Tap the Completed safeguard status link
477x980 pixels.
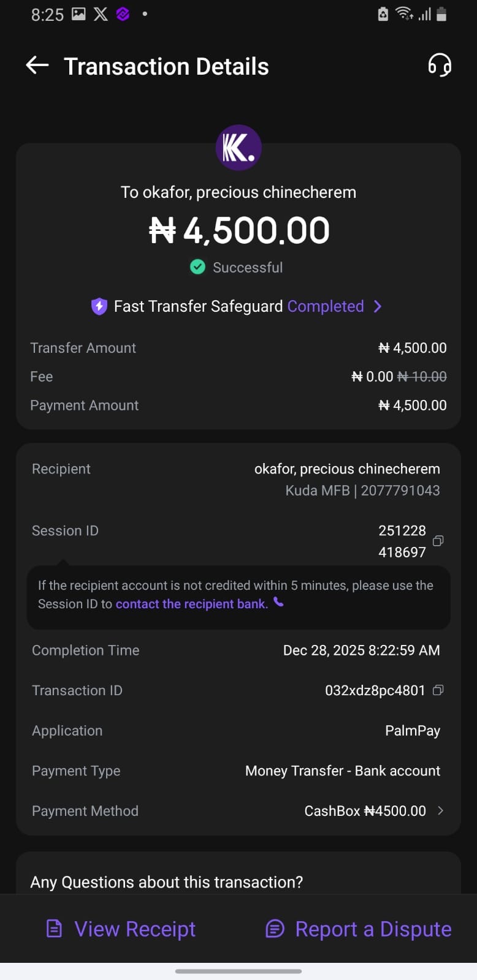326,306
